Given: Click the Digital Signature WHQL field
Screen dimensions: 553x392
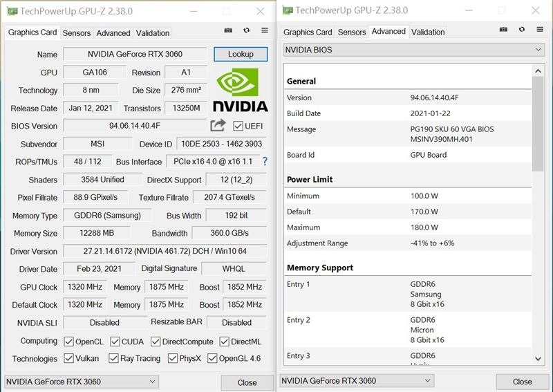Looking at the screenshot, I should tap(234, 269).
